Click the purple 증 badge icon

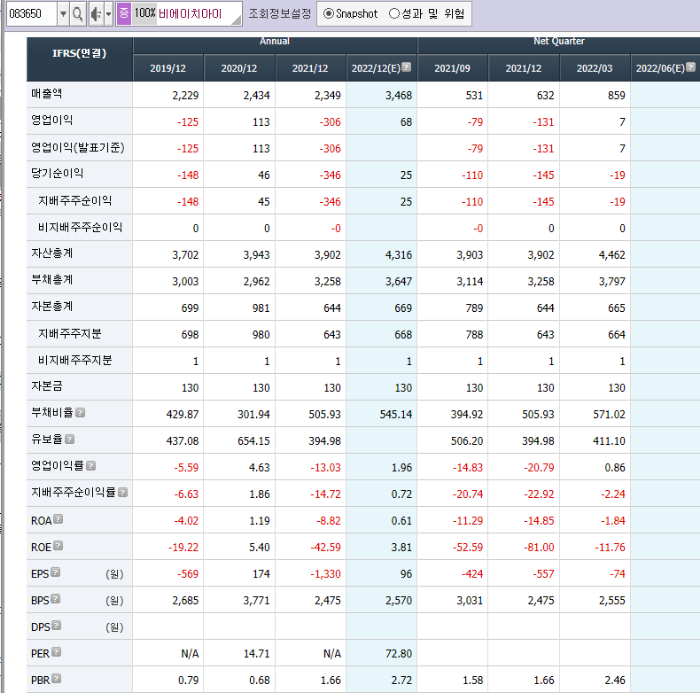pyautogui.click(x=124, y=13)
